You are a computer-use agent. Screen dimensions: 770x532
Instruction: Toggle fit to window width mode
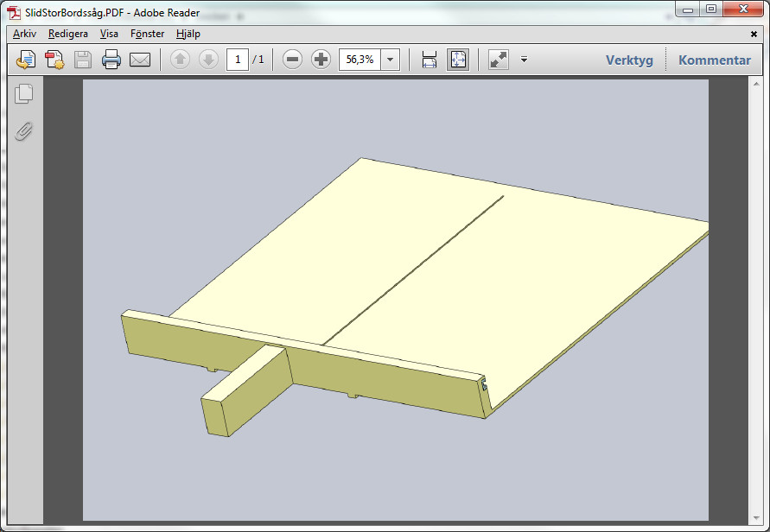coord(430,60)
